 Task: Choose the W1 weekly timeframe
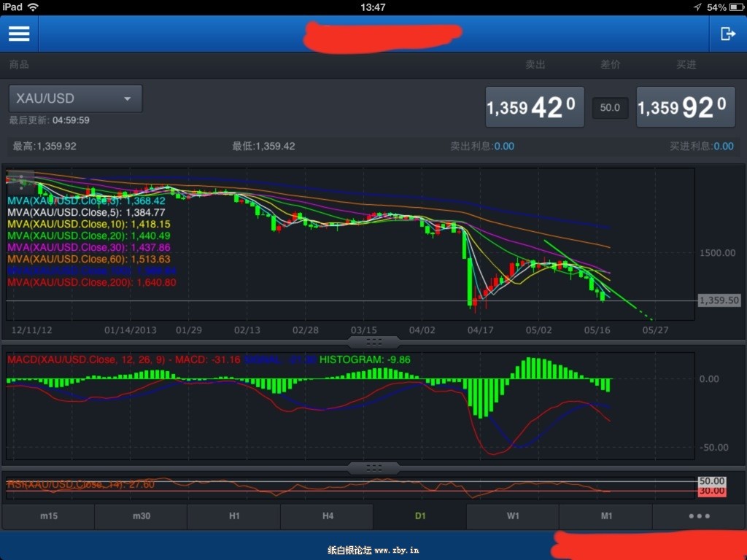513,516
